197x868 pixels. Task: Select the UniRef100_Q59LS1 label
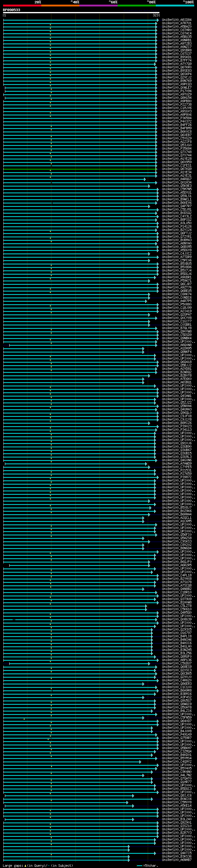pyautogui.click(x=177, y=196)
